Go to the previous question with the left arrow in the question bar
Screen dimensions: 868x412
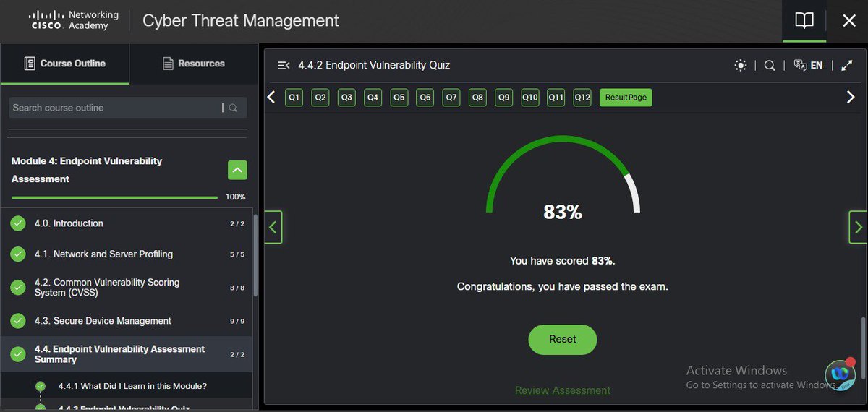point(271,97)
